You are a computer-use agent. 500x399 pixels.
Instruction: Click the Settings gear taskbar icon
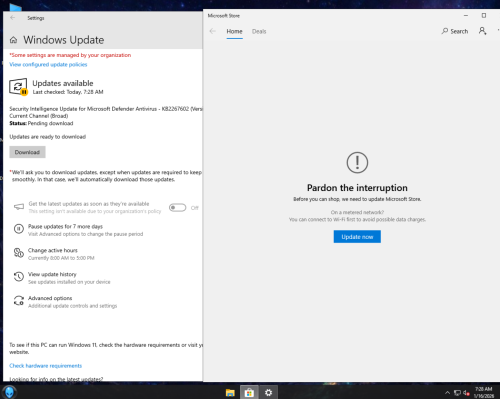coord(269,393)
